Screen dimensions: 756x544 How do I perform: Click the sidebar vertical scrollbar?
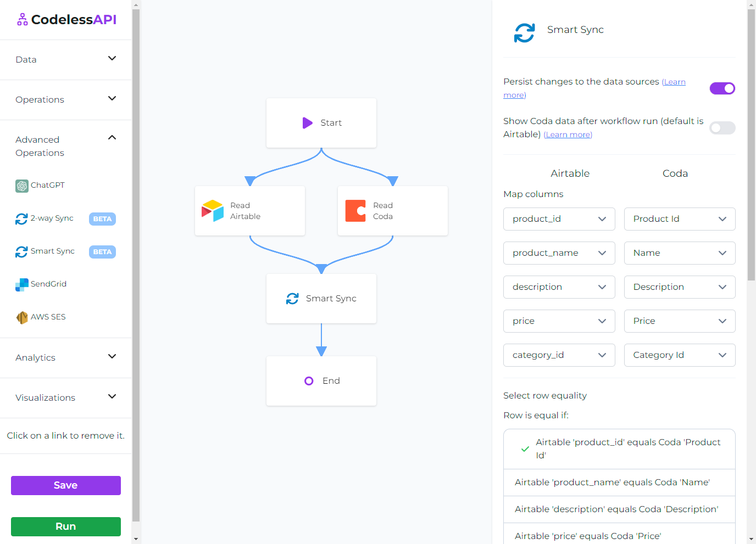coord(136,265)
